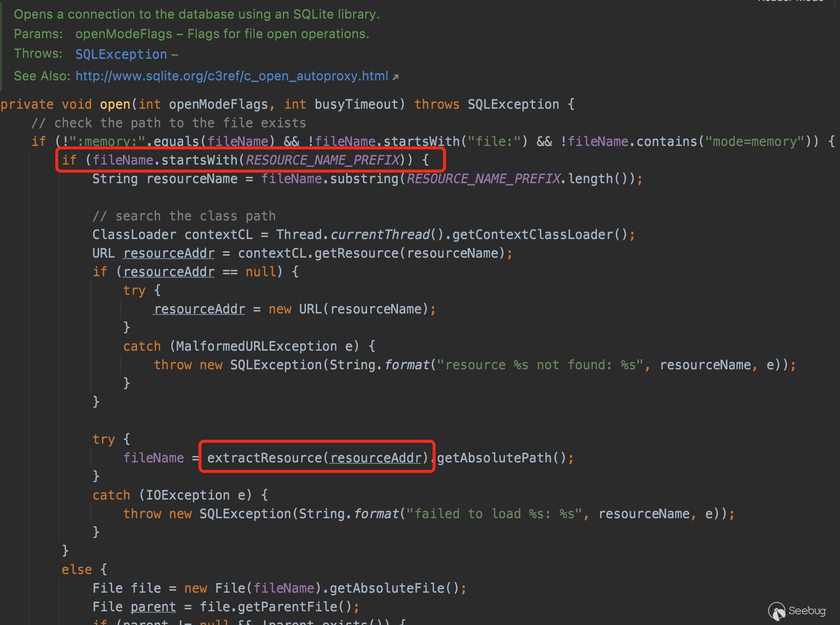Viewport: 840px width, 625px height.
Task: Open the sqlite.org c_open_autoproxy.html documentation link
Action: pyautogui.click(x=232, y=76)
